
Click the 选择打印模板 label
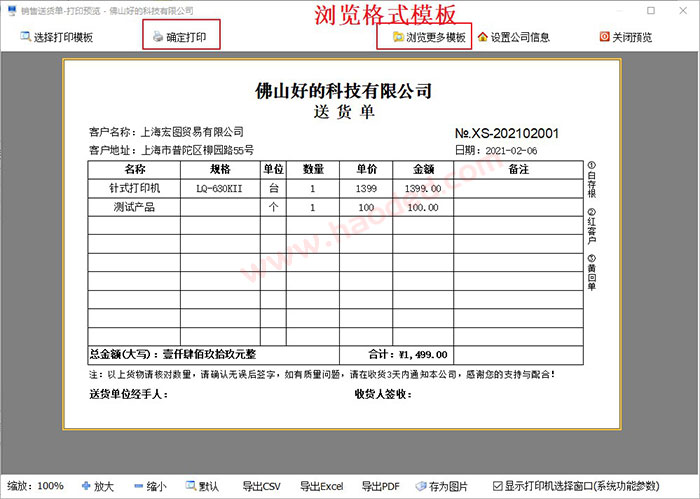pyautogui.click(x=63, y=37)
